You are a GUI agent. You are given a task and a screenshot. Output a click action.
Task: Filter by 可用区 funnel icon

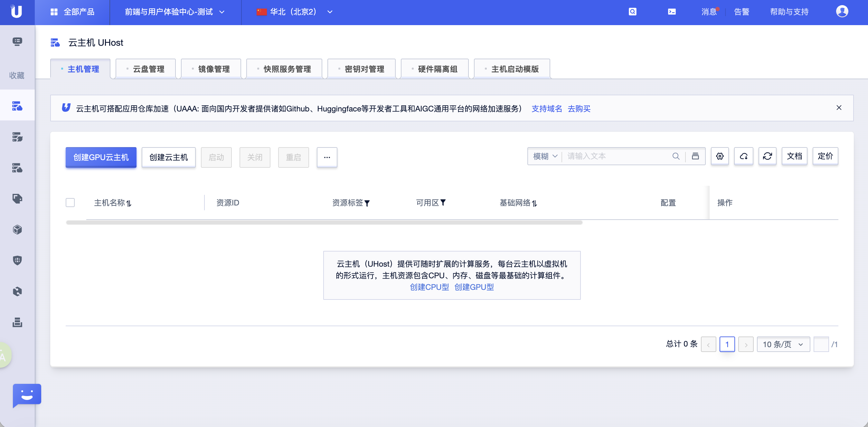(x=443, y=203)
